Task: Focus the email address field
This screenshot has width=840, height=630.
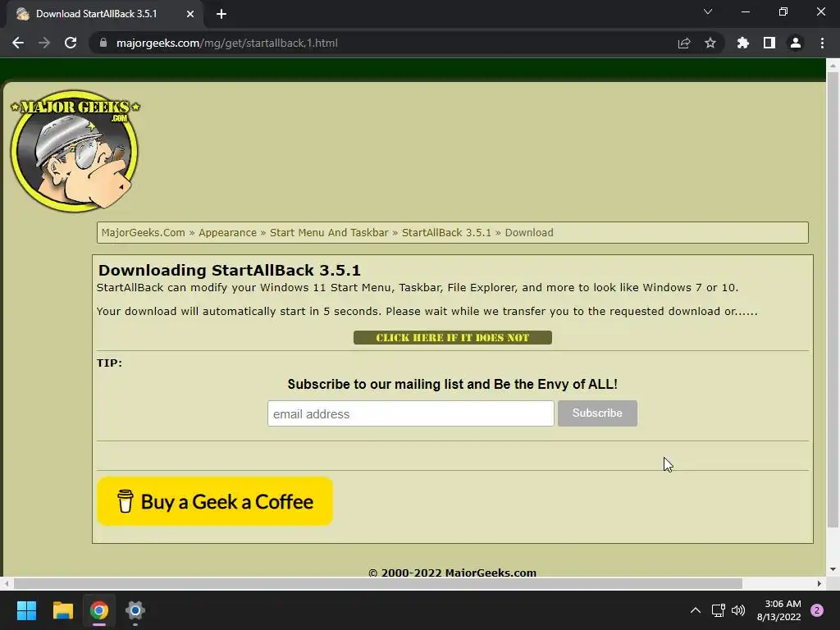Action: [411, 413]
